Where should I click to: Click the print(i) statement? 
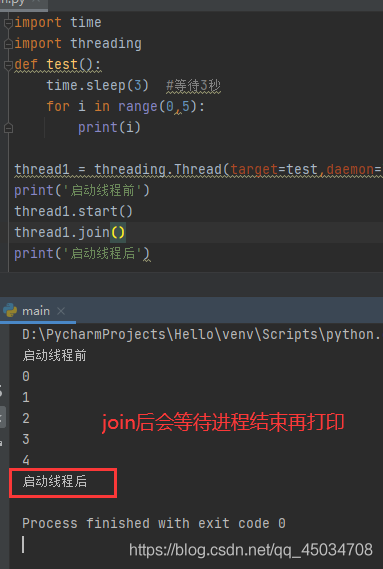pos(109,127)
